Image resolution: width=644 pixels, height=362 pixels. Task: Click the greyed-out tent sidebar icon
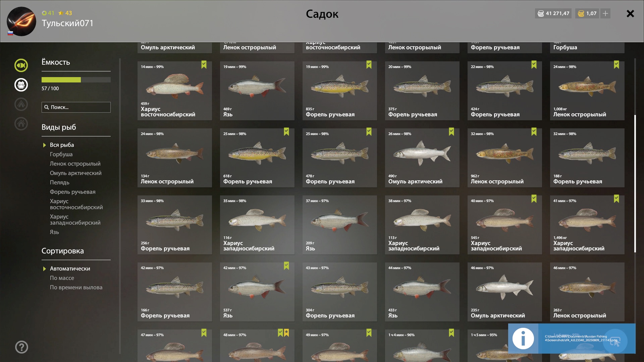tap(21, 104)
